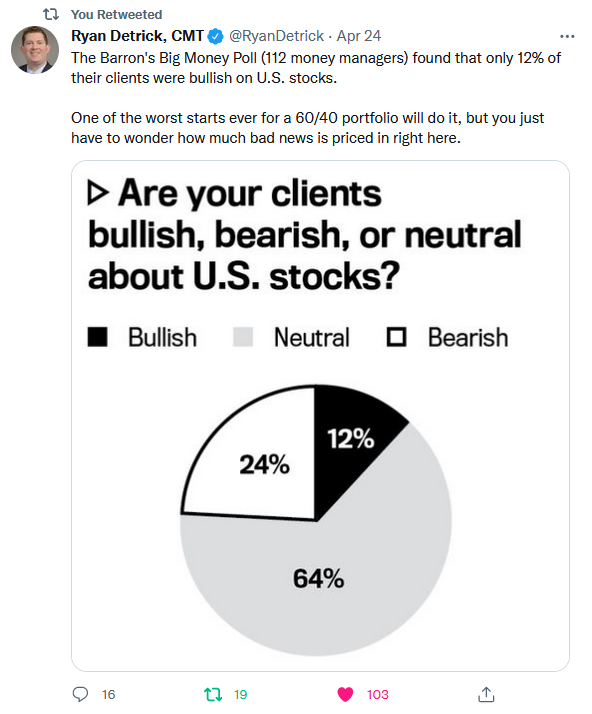Click the You Retweeted label

117,15
